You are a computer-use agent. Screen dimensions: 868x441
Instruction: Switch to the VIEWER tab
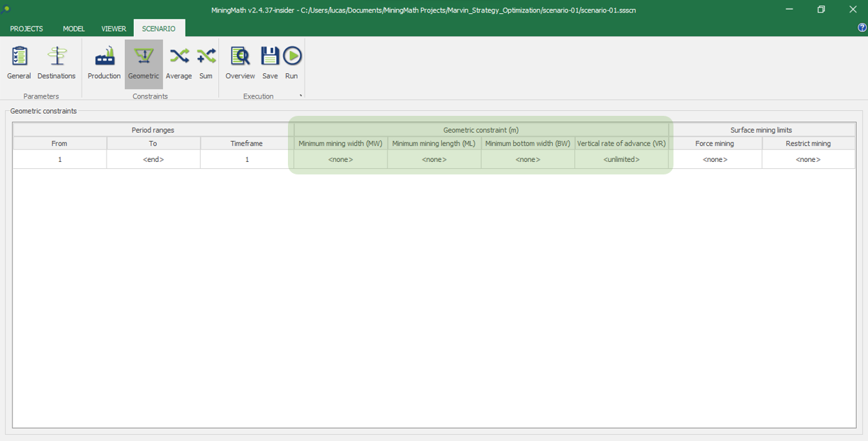click(114, 29)
